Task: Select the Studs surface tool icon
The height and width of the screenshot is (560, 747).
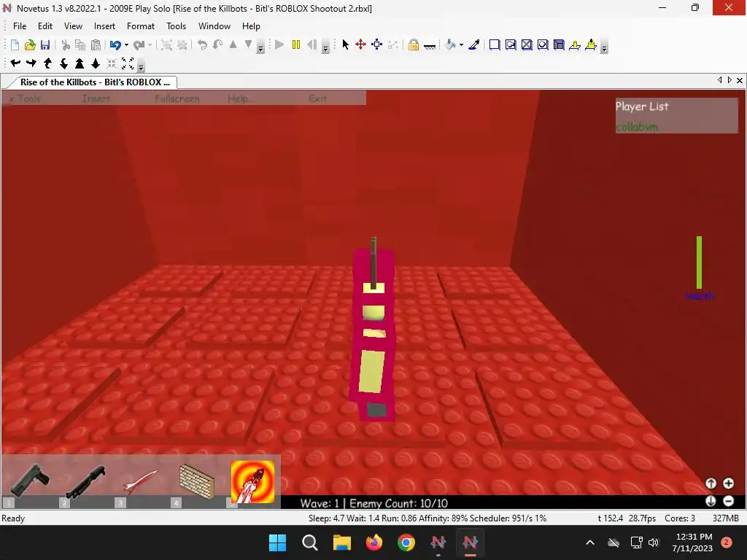Action: click(543, 44)
